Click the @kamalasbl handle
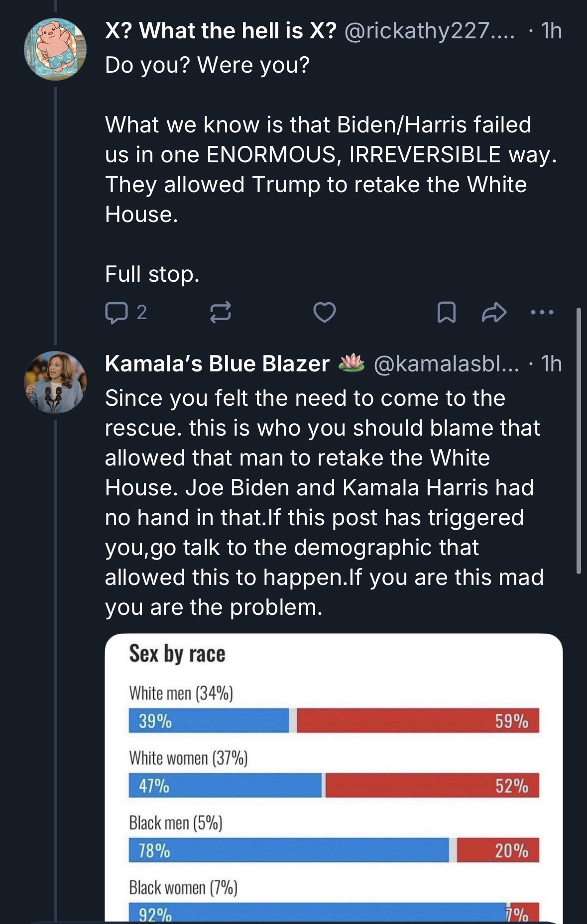587x924 pixels. (x=446, y=364)
